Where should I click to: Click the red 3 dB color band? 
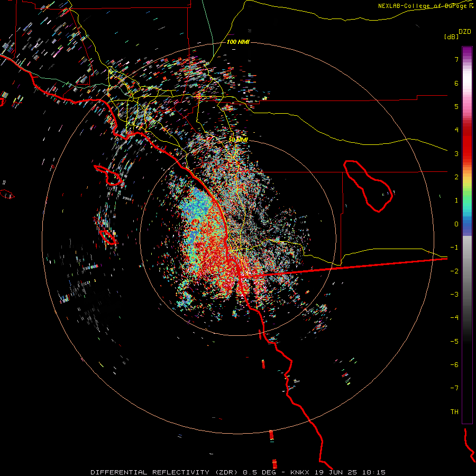point(467,153)
